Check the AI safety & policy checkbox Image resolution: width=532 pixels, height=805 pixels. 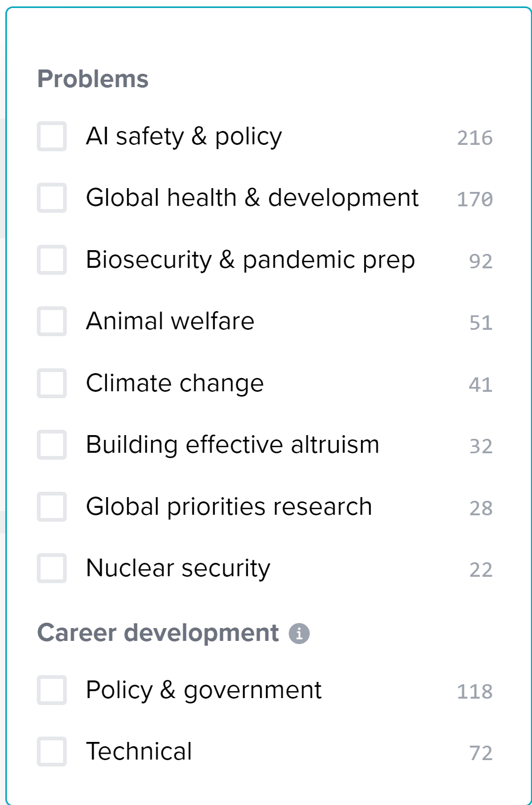[x=52, y=136]
